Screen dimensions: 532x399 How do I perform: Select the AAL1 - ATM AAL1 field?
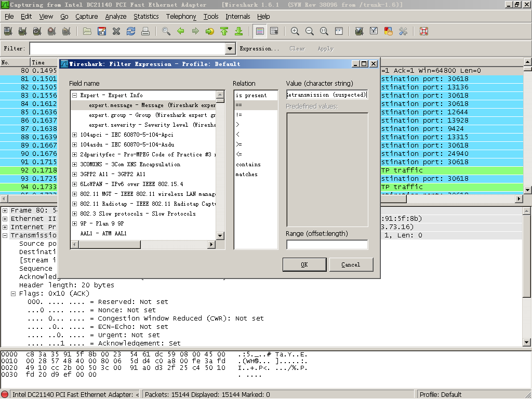(143, 233)
